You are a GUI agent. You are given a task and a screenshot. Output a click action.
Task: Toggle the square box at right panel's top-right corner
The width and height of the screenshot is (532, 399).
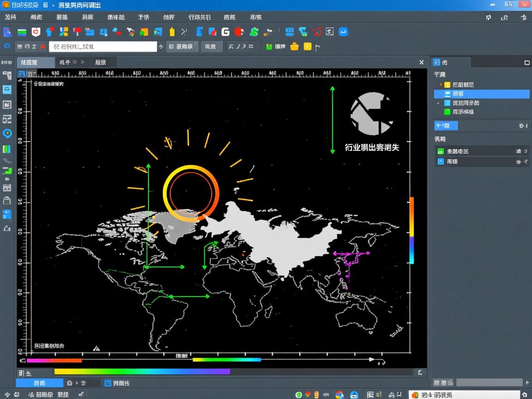tap(527, 62)
